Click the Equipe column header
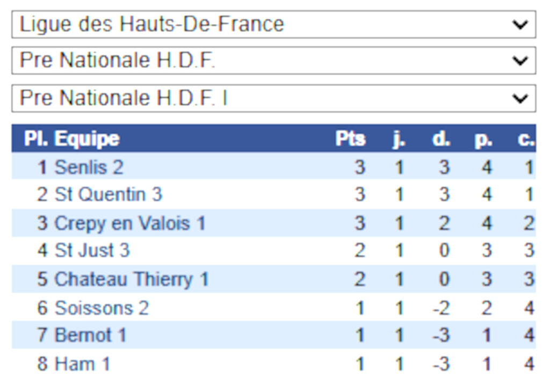This screenshot has height=392, width=550. click(87, 139)
